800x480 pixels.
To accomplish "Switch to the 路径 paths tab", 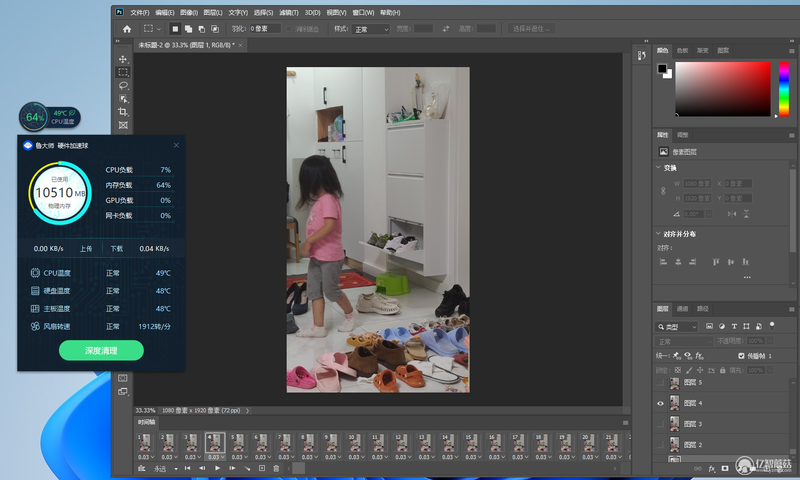I will coord(703,309).
